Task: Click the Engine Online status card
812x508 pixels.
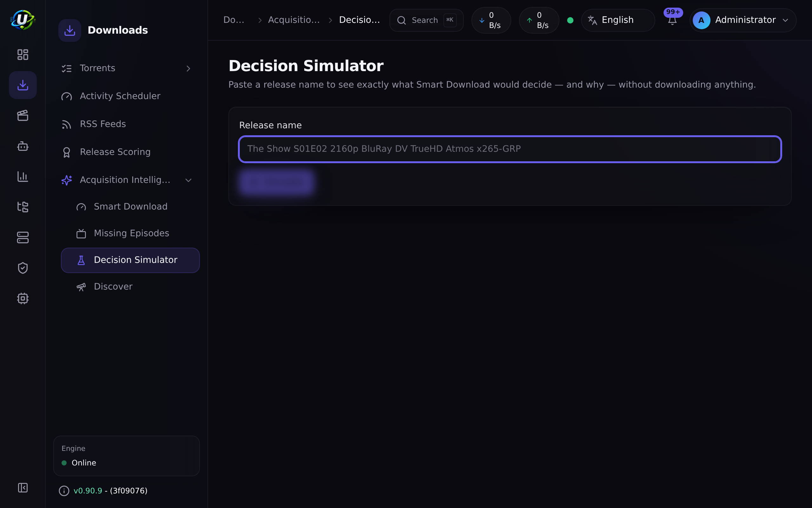Action: (x=127, y=456)
